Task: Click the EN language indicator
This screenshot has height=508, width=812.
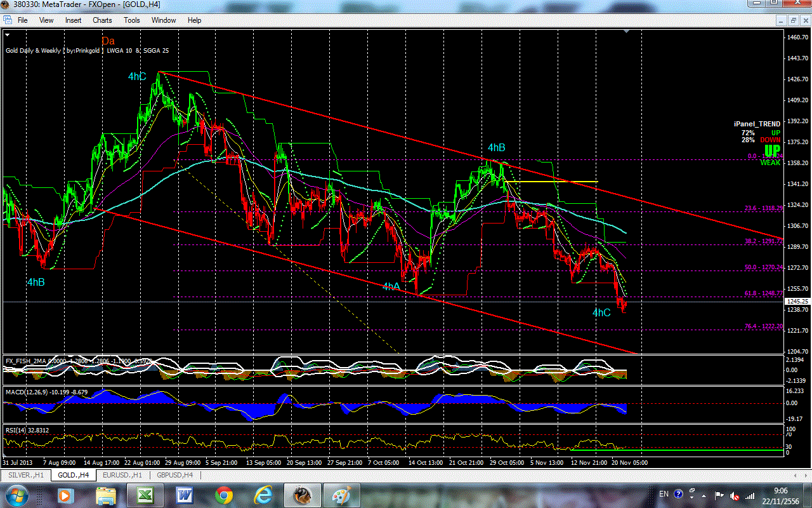Action: (664, 494)
